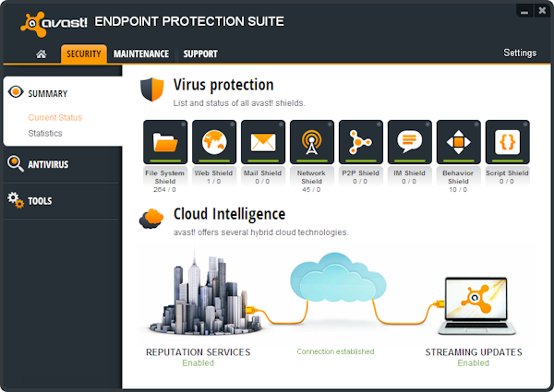Open the Mail Shield envelope icon
The height and width of the screenshot is (392, 554).
(x=263, y=142)
